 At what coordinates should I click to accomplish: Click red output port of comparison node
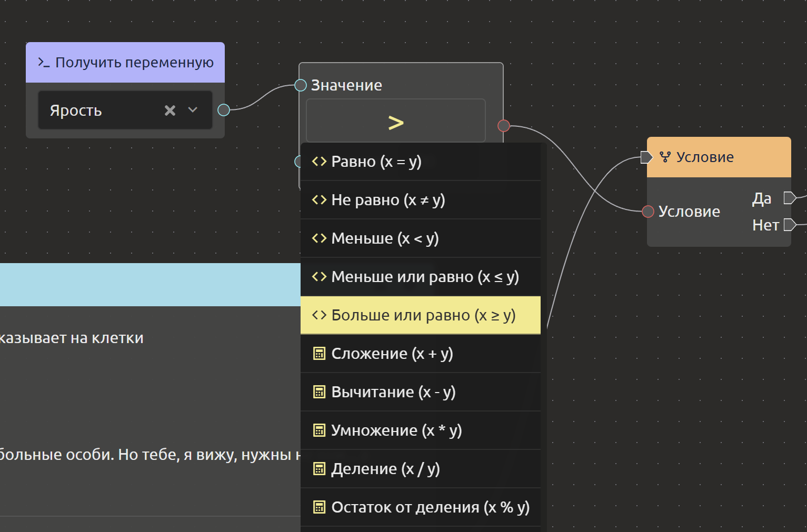(x=504, y=126)
